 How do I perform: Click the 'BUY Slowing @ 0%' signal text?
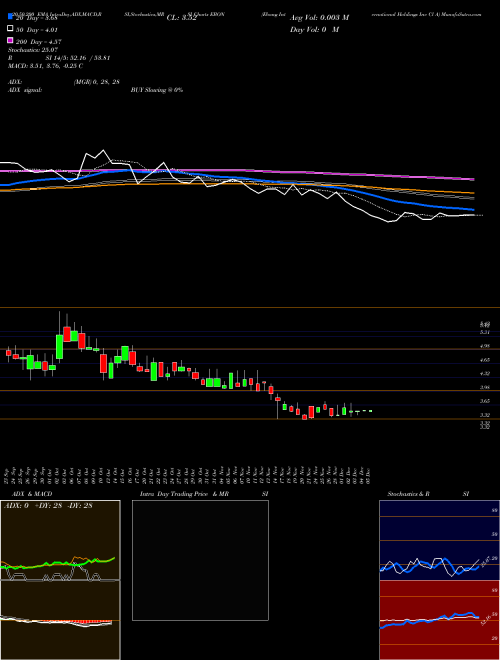pos(157,90)
